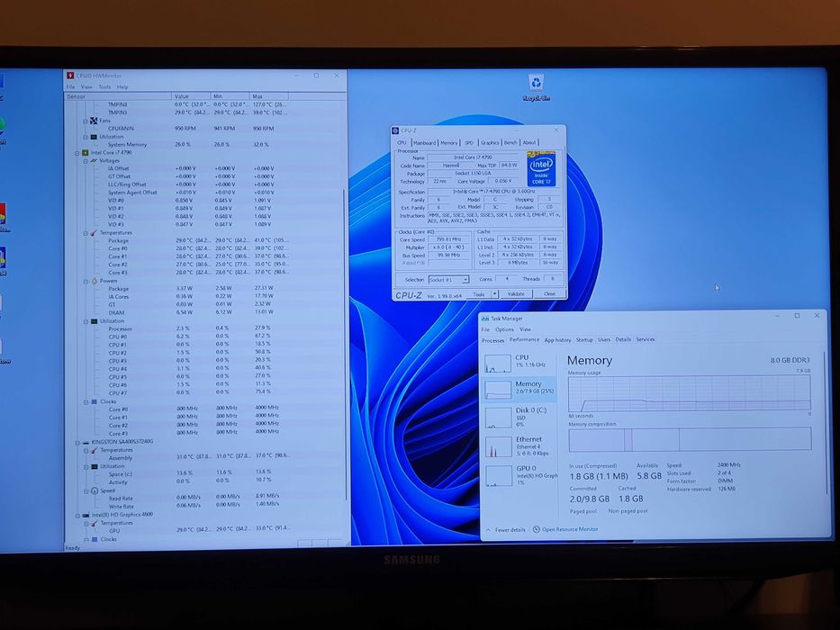Collapse the Speed node under KINGSTON

86,491
